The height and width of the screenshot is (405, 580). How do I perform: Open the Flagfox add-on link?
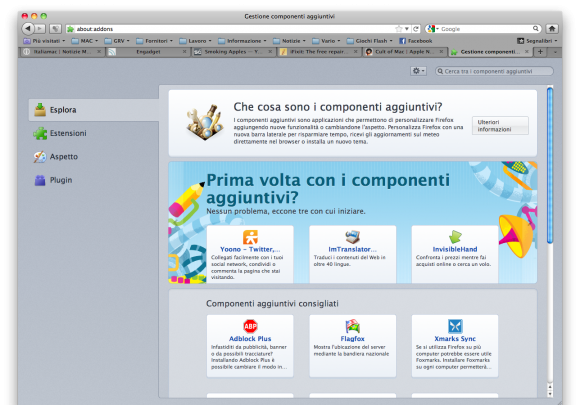pos(353,339)
